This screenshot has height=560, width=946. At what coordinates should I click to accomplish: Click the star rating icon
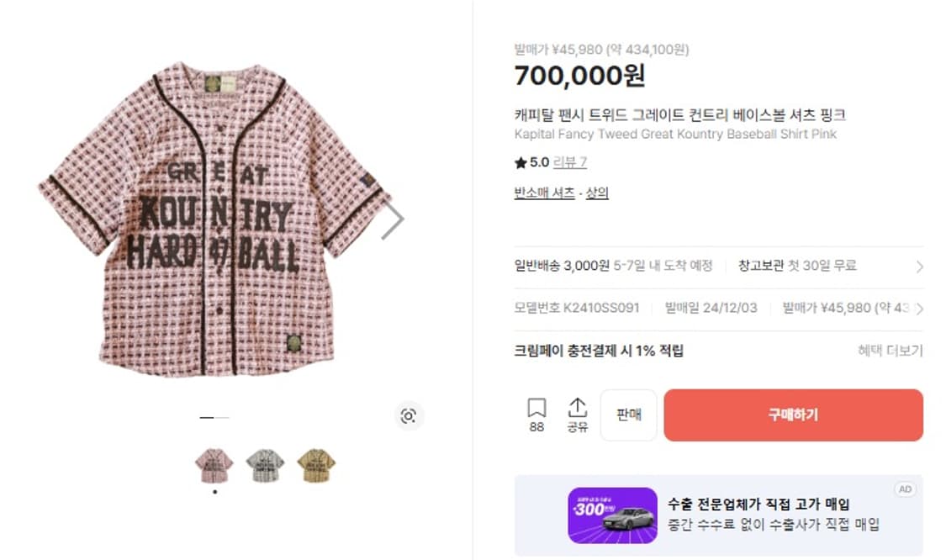pos(521,162)
